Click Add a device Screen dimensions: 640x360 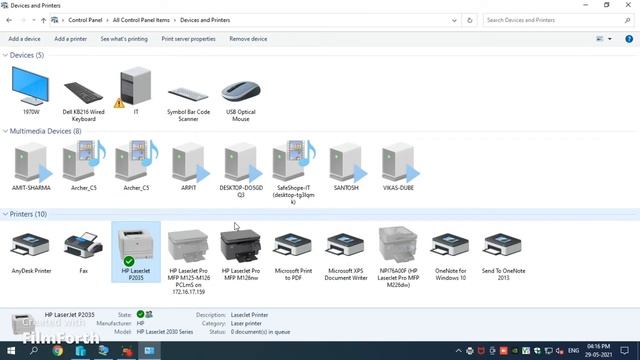point(24,39)
